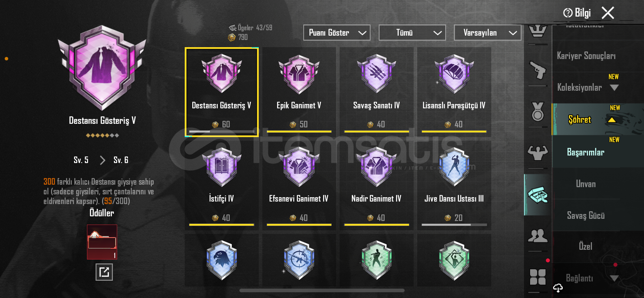Expand the Tümü filter dropdown
This screenshot has height=298, width=644.
coord(412,33)
